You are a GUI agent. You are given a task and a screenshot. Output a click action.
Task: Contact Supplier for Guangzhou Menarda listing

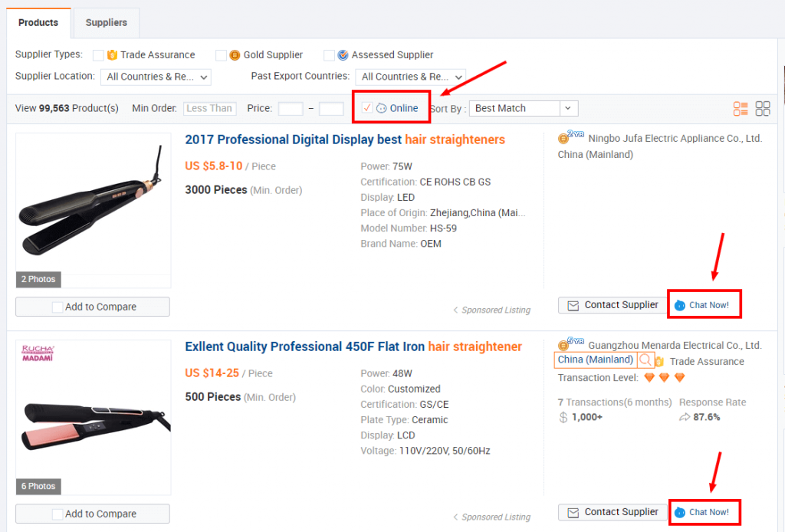click(613, 512)
